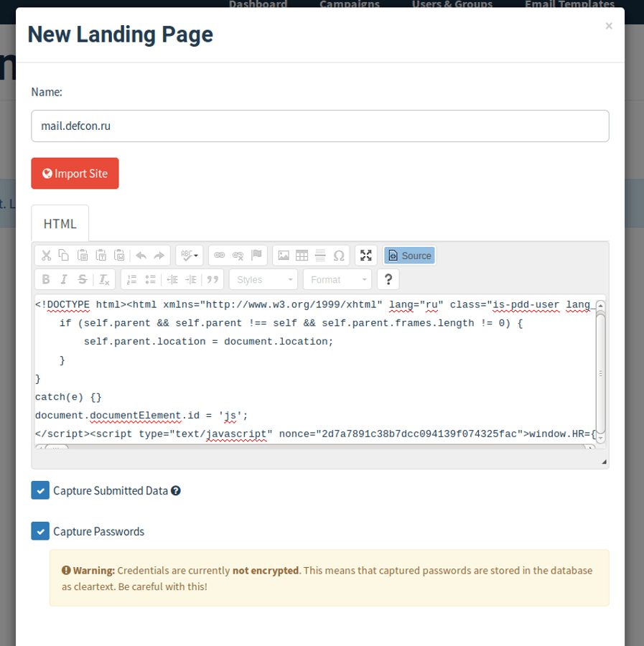Click the Insert Image icon
Viewport: 644px width, 646px height.
coord(284,256)
